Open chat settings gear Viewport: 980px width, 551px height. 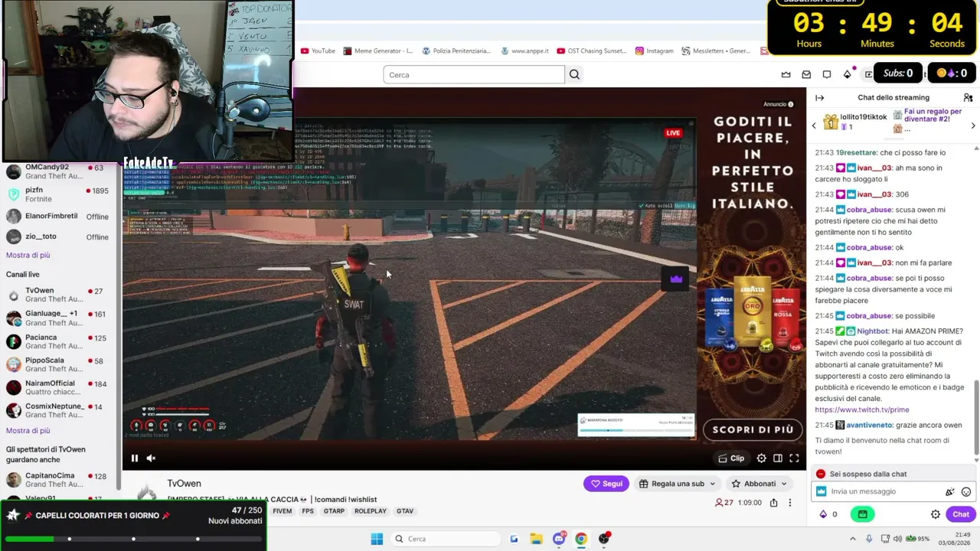936,514
